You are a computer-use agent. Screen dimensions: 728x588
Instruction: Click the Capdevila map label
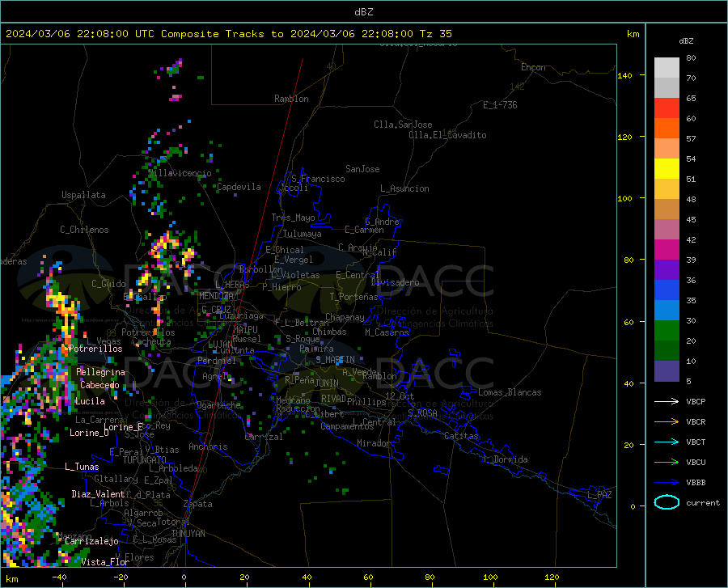click(x=239, y=187)
